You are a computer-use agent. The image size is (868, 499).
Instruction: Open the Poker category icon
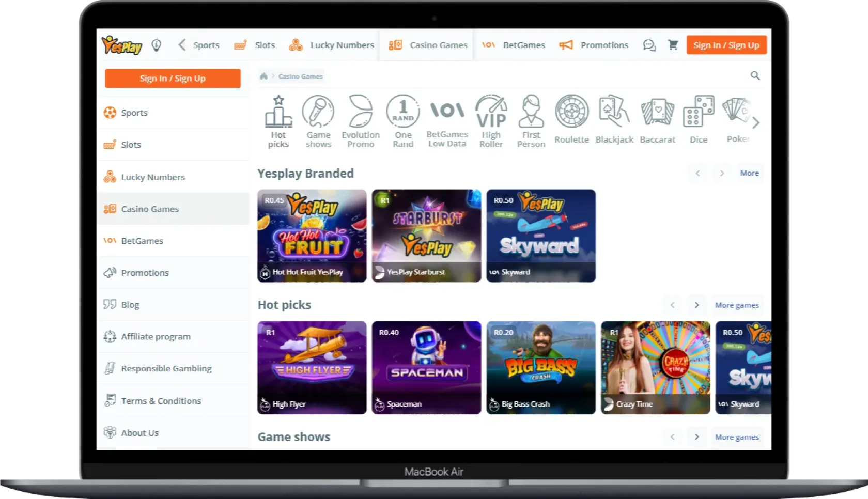(737, 120)
